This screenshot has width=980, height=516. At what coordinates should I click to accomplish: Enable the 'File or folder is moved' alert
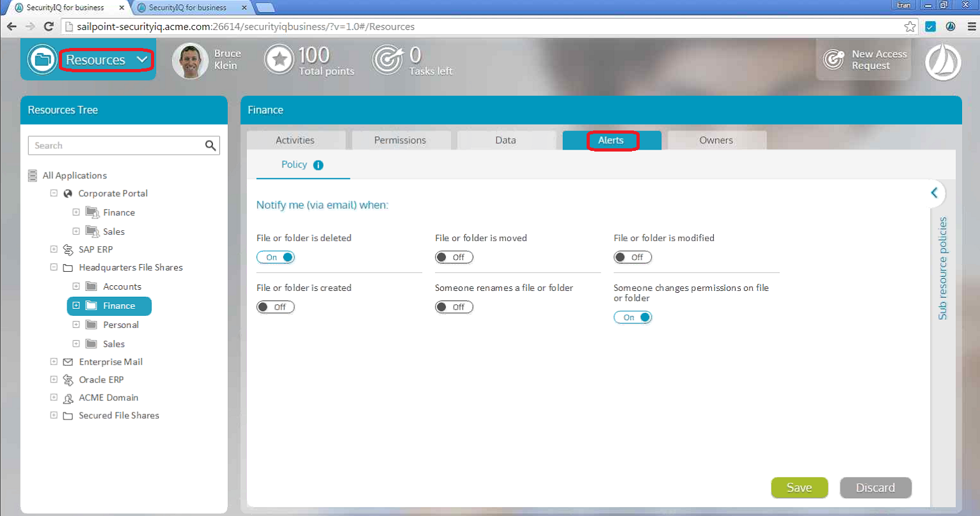(454, 257)
